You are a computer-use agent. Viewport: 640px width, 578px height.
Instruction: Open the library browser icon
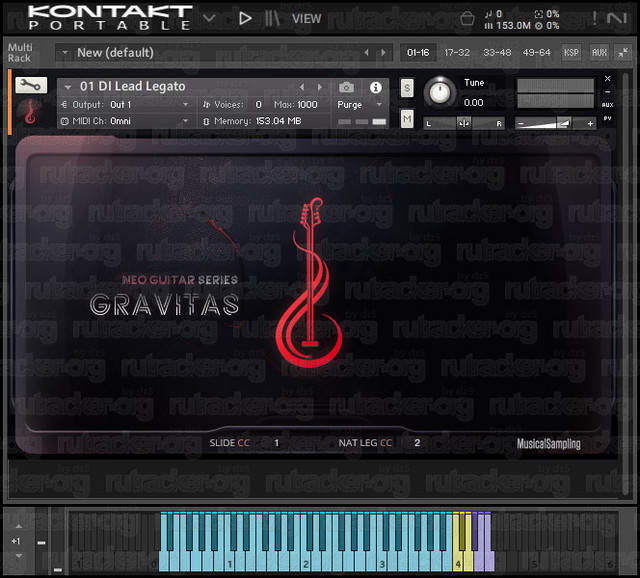point(272,18)
